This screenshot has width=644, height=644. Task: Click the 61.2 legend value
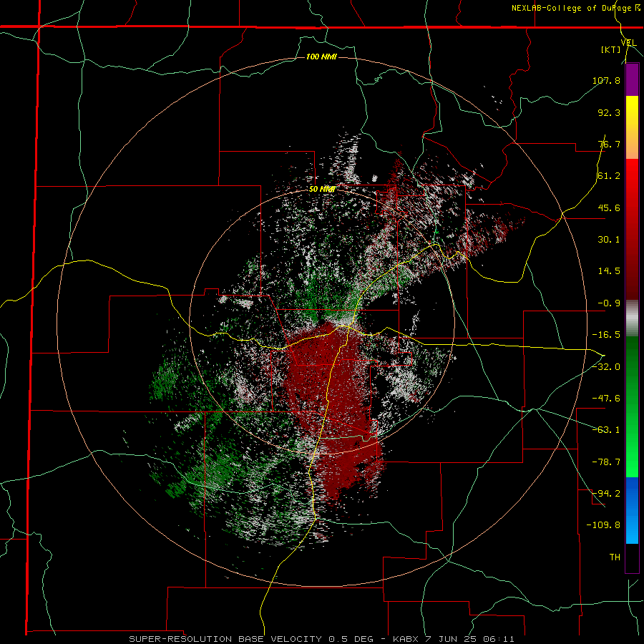[609, 176]
